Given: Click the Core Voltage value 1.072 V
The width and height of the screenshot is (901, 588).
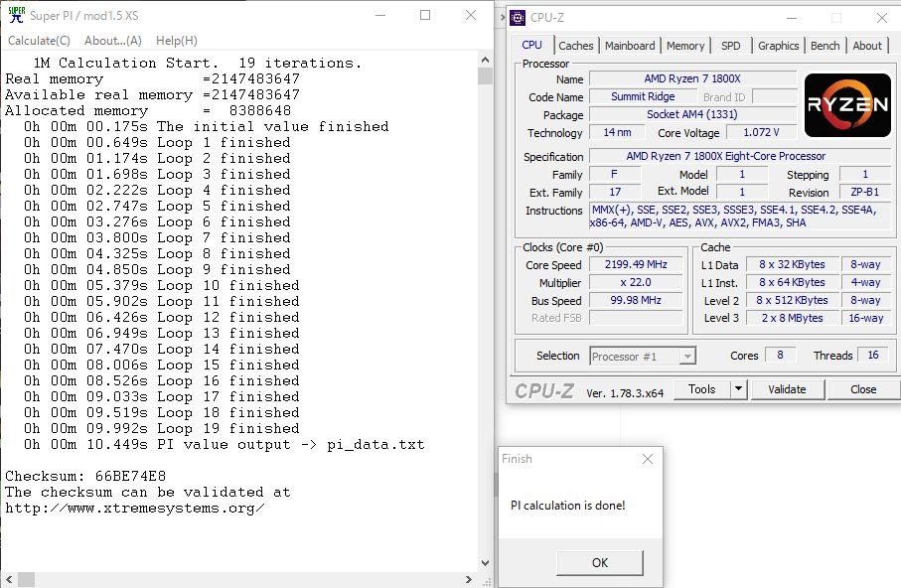Looking at the screenshot, I should pos(761,132).
